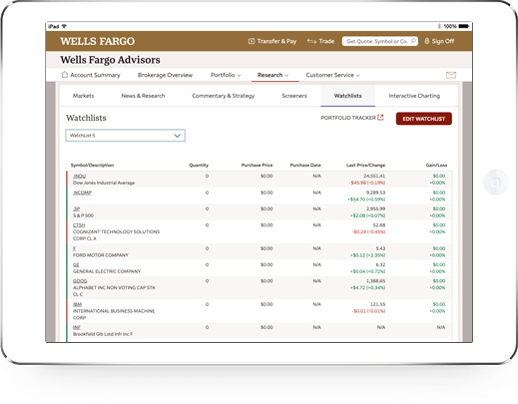Click the 121.55 IBM last price
Screen dimensions: 518x404
point(377,304)
